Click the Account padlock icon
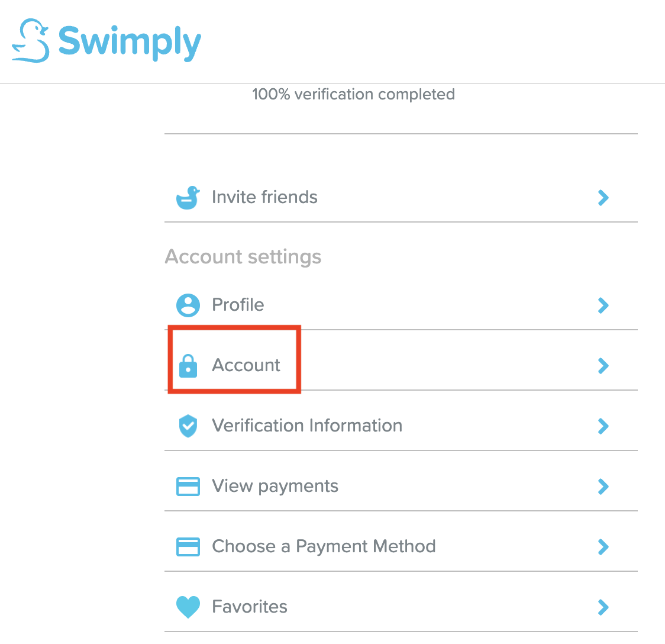 [x=188, y=366]
